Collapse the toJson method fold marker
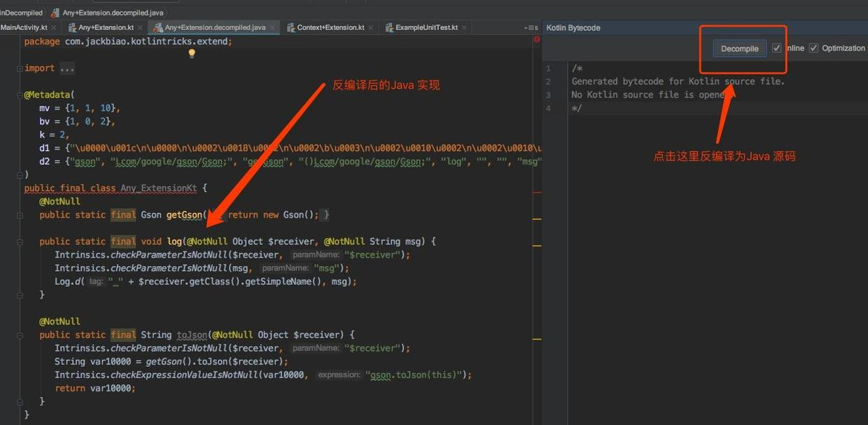 pyautogui.click(x=19, y=335)
